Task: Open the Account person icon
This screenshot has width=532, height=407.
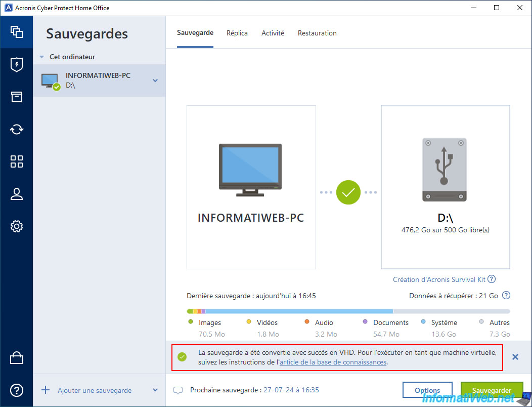Action: coord(17,194)
